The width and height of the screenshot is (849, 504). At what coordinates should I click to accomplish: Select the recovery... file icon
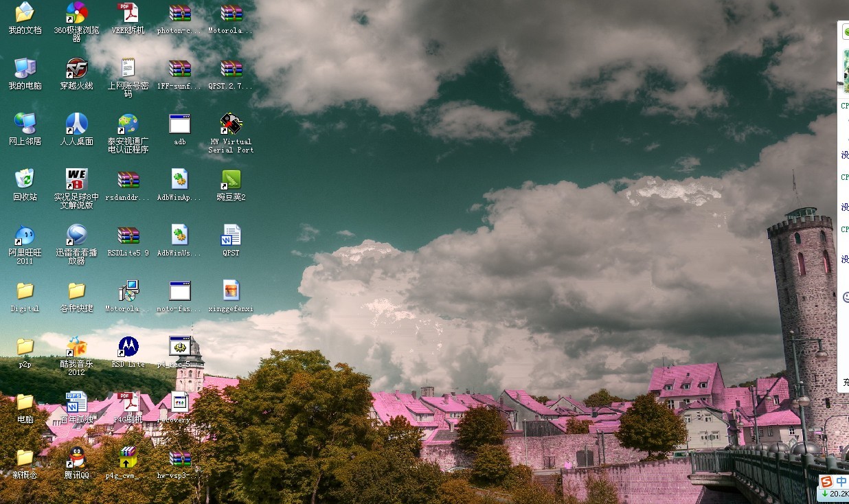[x=179, y=401]
